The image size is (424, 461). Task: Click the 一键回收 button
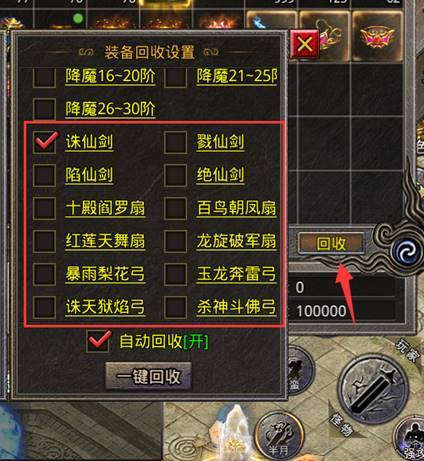point(148,376)
